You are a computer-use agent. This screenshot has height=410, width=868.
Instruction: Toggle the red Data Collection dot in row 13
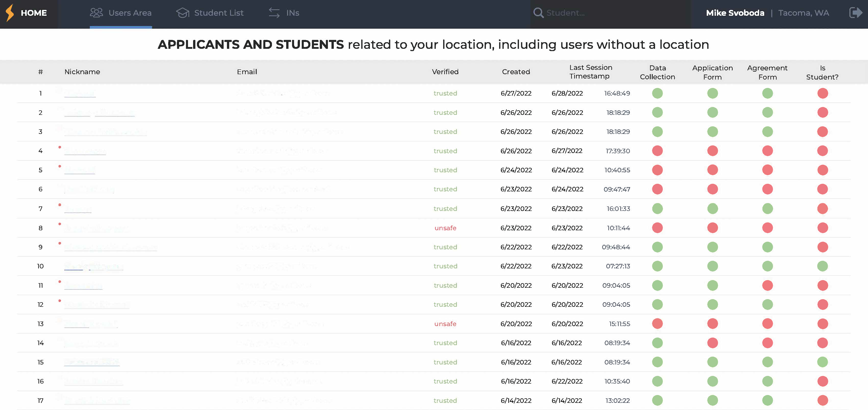click(x=657, y=324)
